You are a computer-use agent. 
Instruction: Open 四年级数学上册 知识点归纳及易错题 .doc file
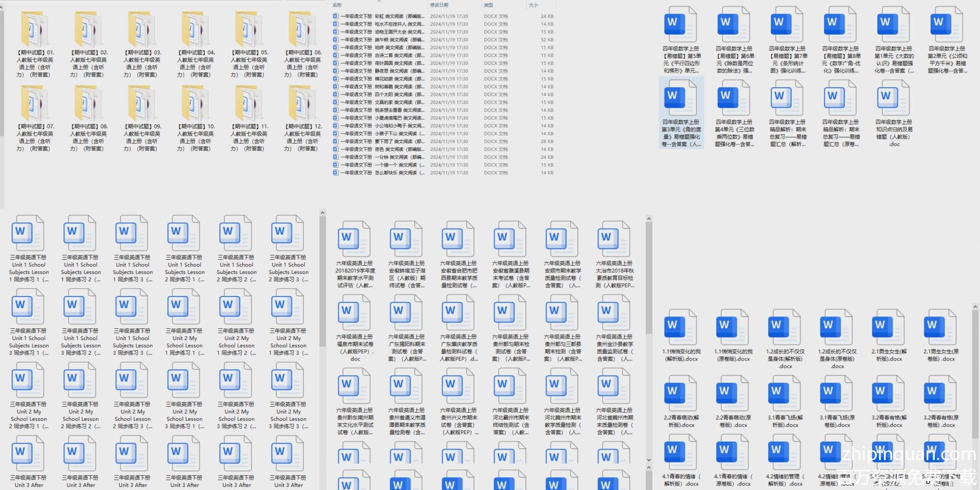pos(894,98)
